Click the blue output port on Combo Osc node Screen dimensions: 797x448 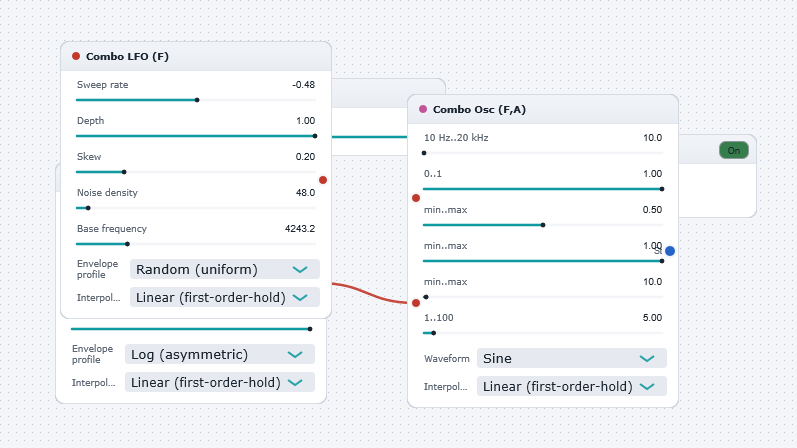(x=670, y=251)
